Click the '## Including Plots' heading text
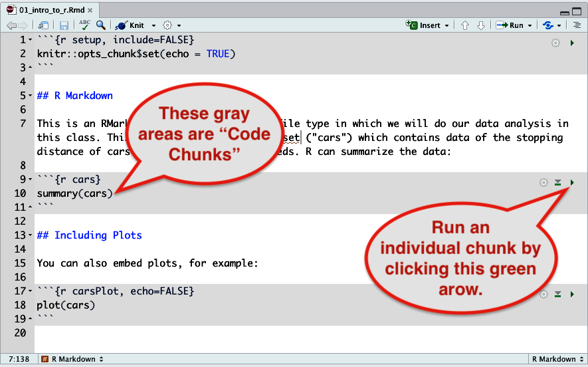 click(89, 235)
